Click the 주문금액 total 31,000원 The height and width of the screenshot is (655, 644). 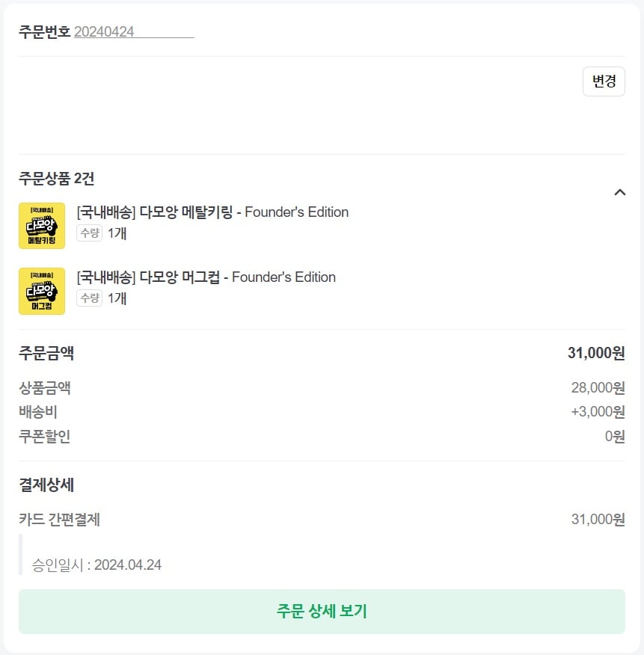tap(596, 354)
